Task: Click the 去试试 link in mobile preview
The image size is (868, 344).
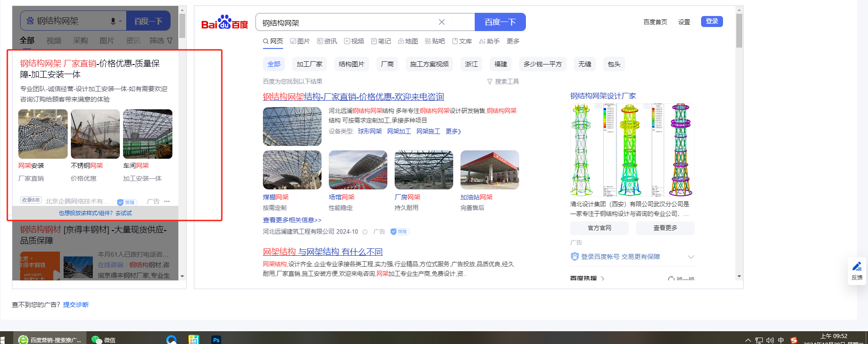Action: click(123, 213)
